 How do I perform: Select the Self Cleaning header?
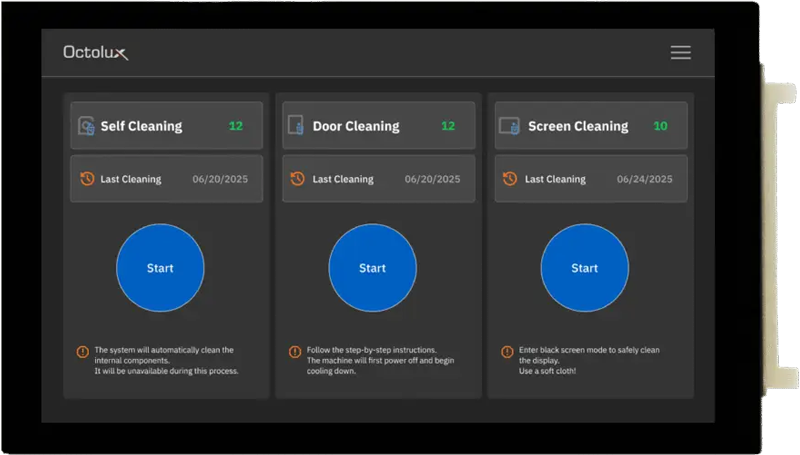click(x=141, y=127)
